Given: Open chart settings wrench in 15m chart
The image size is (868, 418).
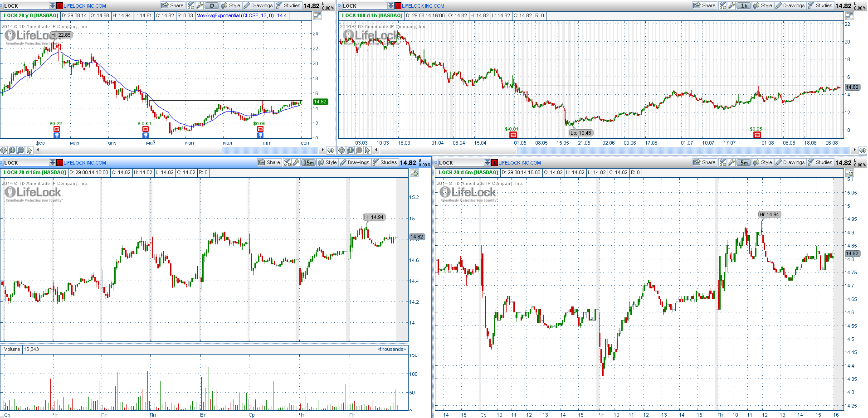Looking at the screenshot, I should [296, 162].
